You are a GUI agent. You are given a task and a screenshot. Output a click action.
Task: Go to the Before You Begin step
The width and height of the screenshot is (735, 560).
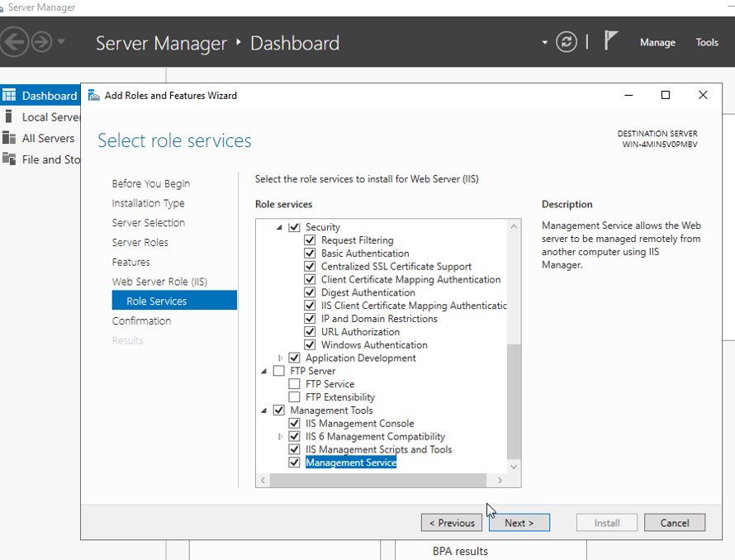click(151, 183)
